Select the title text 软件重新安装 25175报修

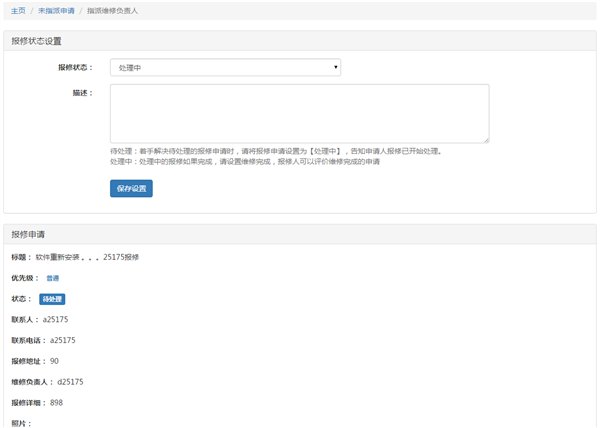[x=87, y=257]
